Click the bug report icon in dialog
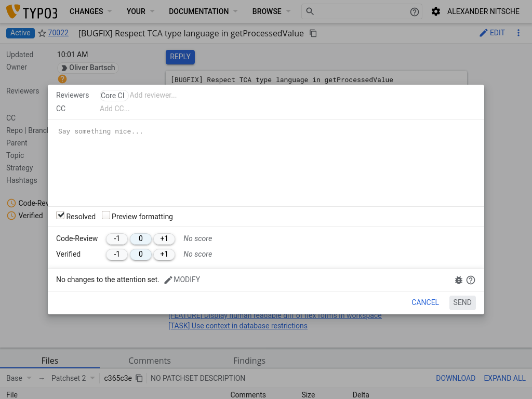This screenshot has width=532, height=399. [458, 280]
